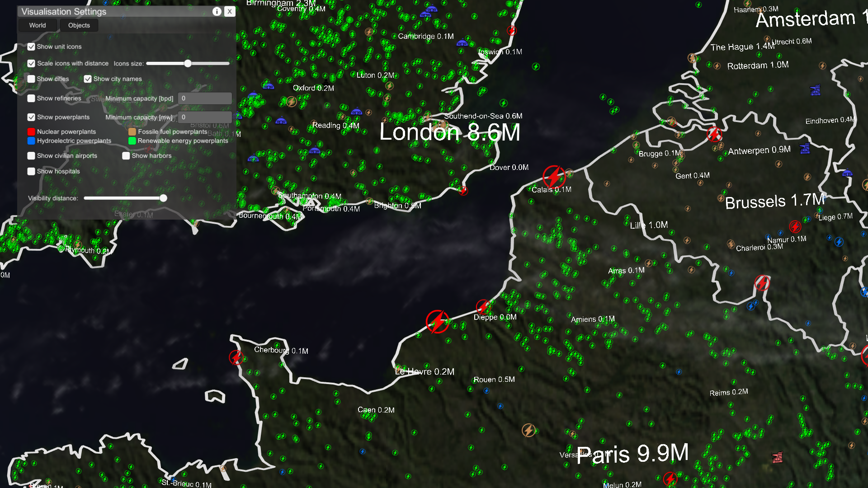Click the Lille 1.0M city label

tap(649, 225)
